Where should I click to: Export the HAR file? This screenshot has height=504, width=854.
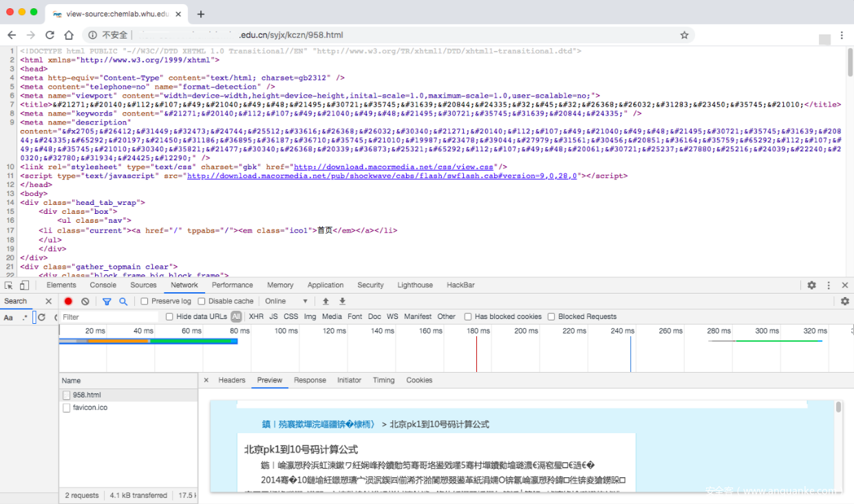(342, 301)
